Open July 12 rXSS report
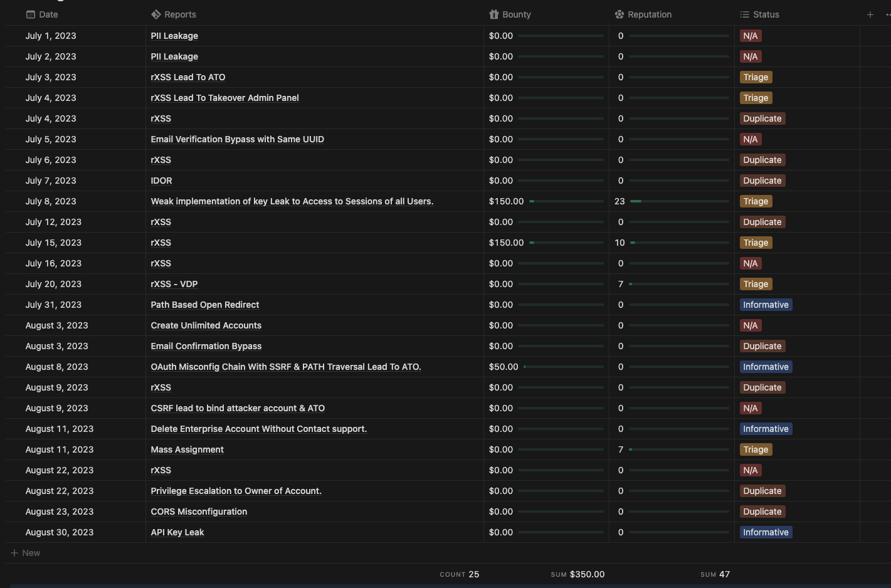The image size is (891, 588). pyautogui.click(x=161, y=222)
